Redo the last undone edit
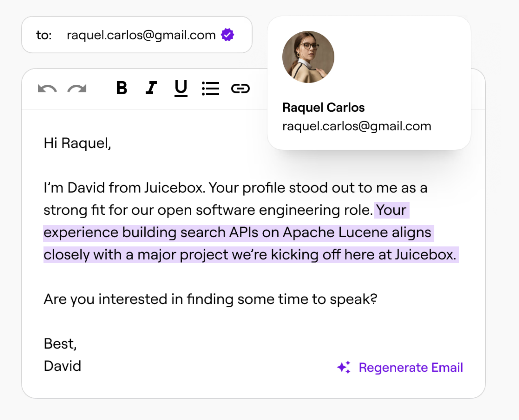This screenshot has width=519, height=420. click(77, 89)
